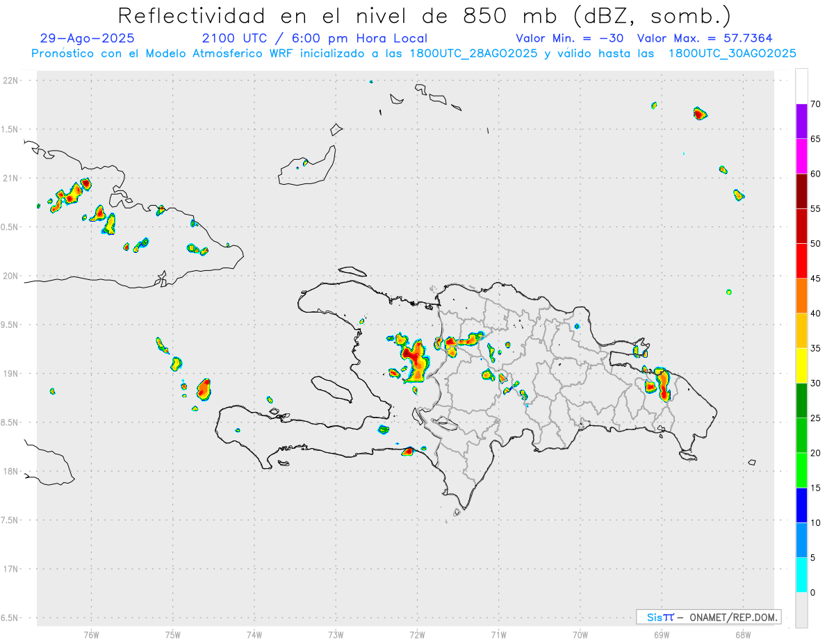Image resolution: width=834 pixels, height=644 pixels.
Task: Click the latitude axis label "18N"
Action: pos(11,471)
